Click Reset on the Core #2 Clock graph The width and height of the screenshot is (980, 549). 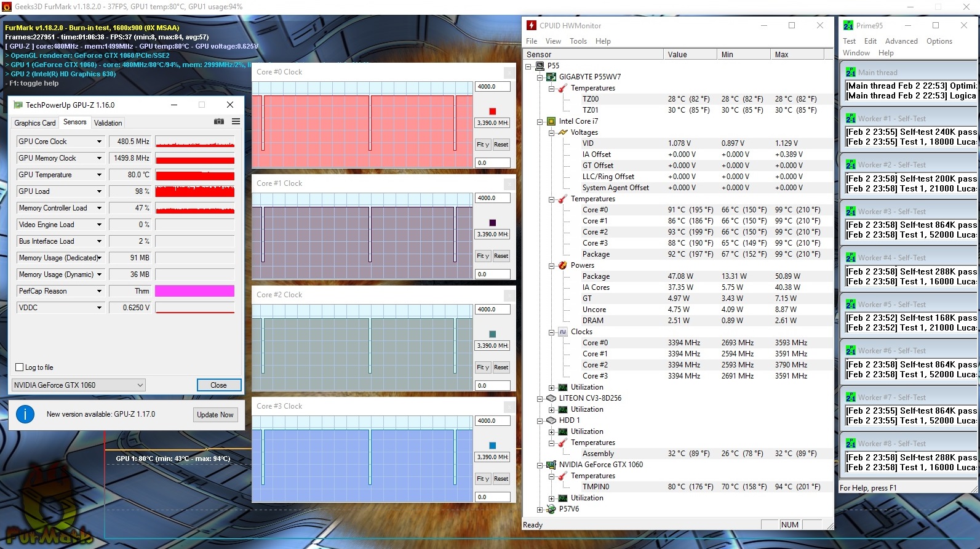pos(501,367)
